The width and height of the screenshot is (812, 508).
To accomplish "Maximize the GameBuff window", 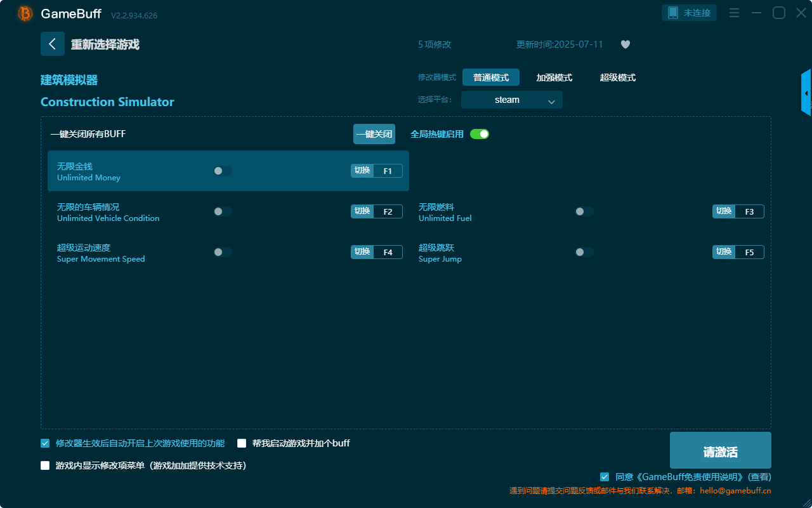I will (779, 13).
